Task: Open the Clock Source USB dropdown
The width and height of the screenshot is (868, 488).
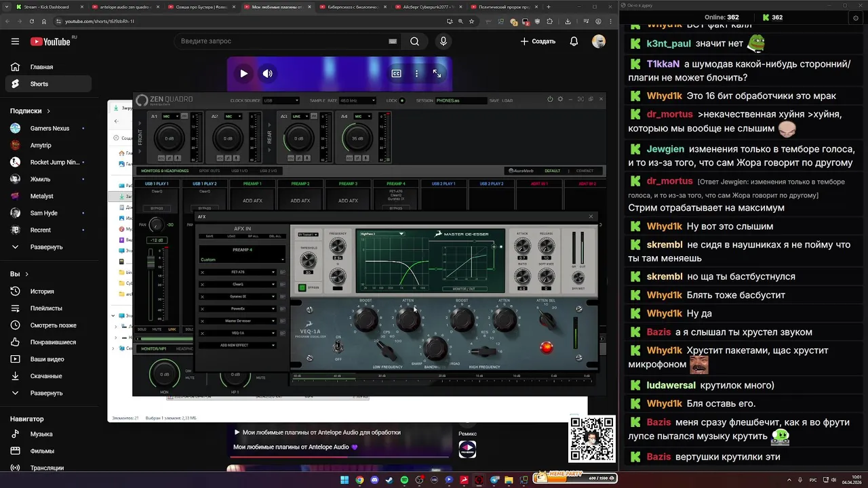Action: pos(281,100)
